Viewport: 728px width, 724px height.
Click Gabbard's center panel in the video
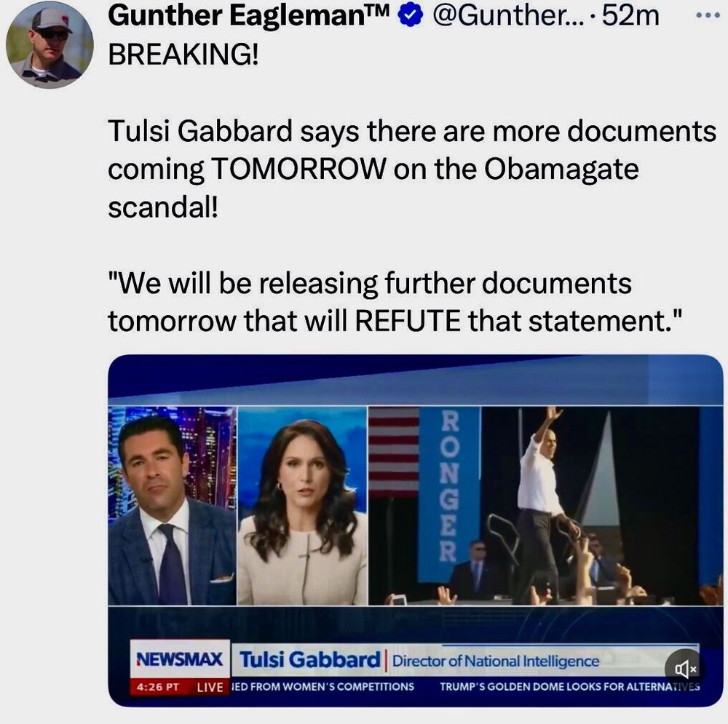coord(302,506)
